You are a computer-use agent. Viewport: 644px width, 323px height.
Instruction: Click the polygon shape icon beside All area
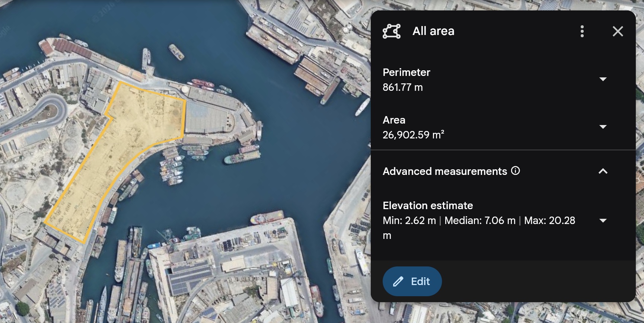click(x=392, y=31)
